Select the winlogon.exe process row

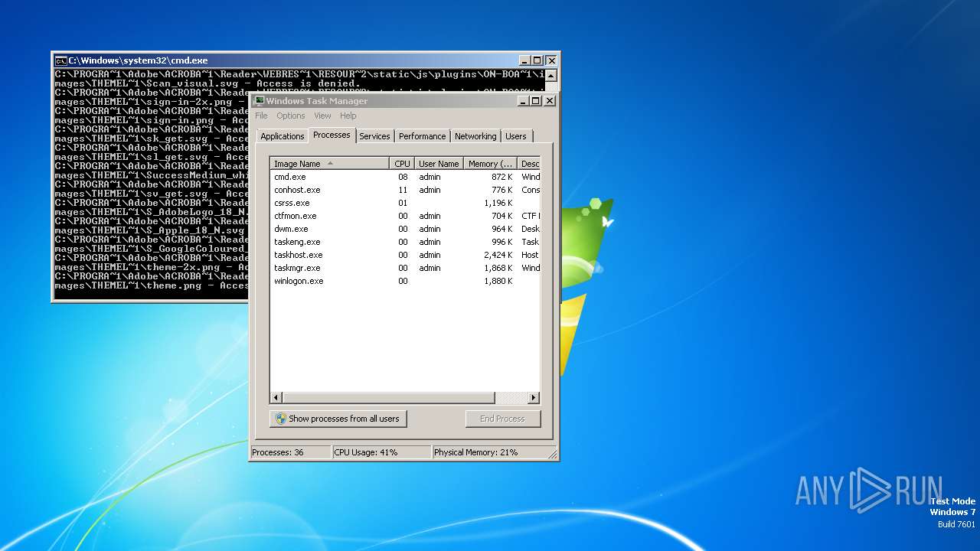[x=405, y=281]
